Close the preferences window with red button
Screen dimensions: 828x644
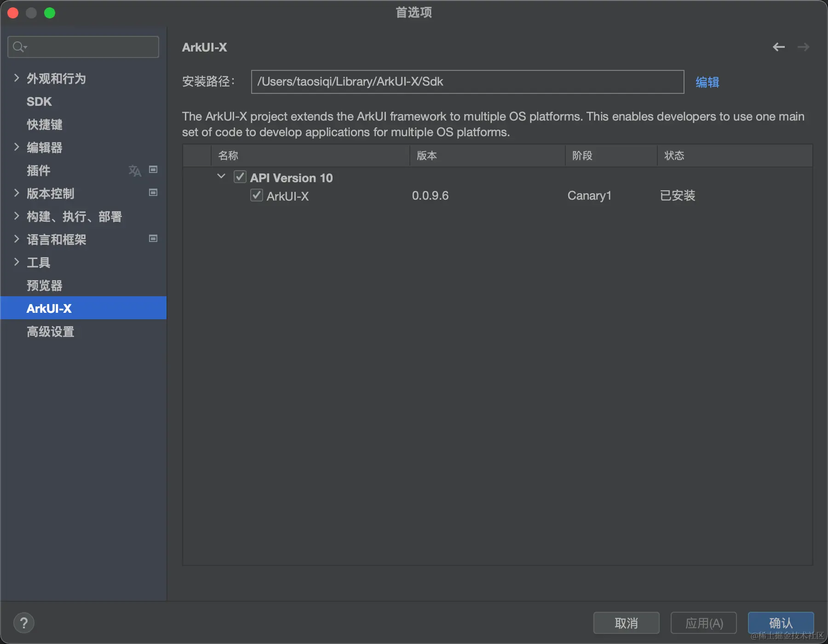[13, 13]
